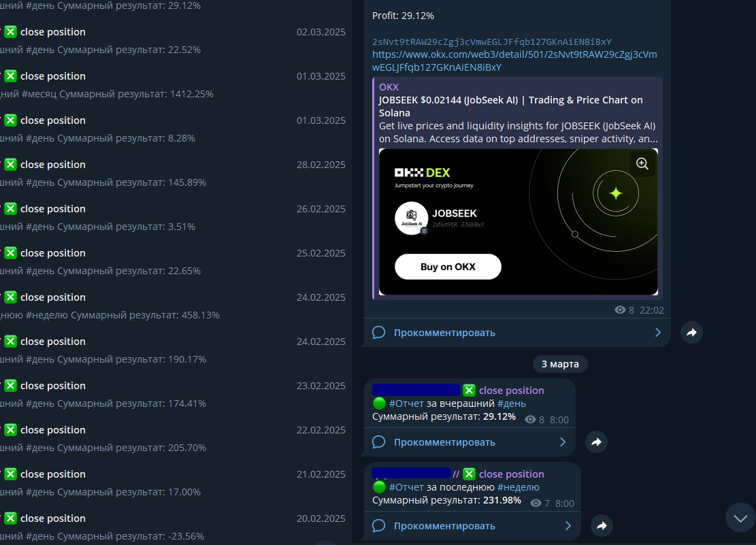The height and width of the screenshot is (545, 756).
Task: Click Profit: 29.12% text in message
Action: [403, 16]
